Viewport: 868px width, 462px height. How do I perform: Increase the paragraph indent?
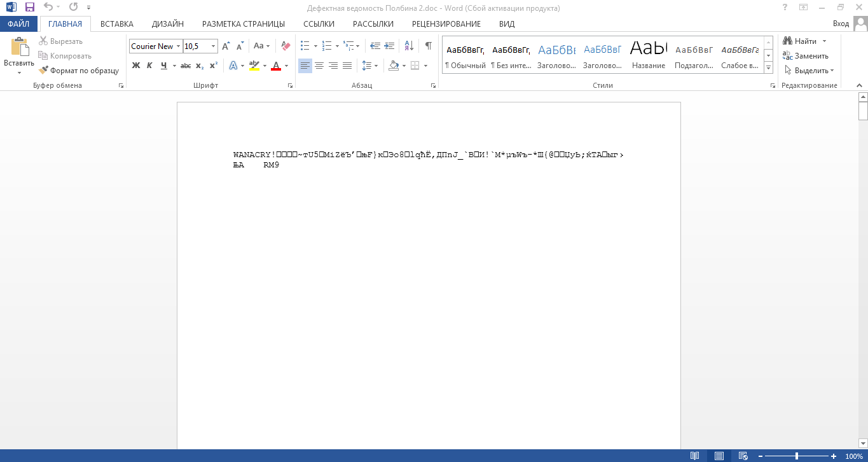pos(389,46)
